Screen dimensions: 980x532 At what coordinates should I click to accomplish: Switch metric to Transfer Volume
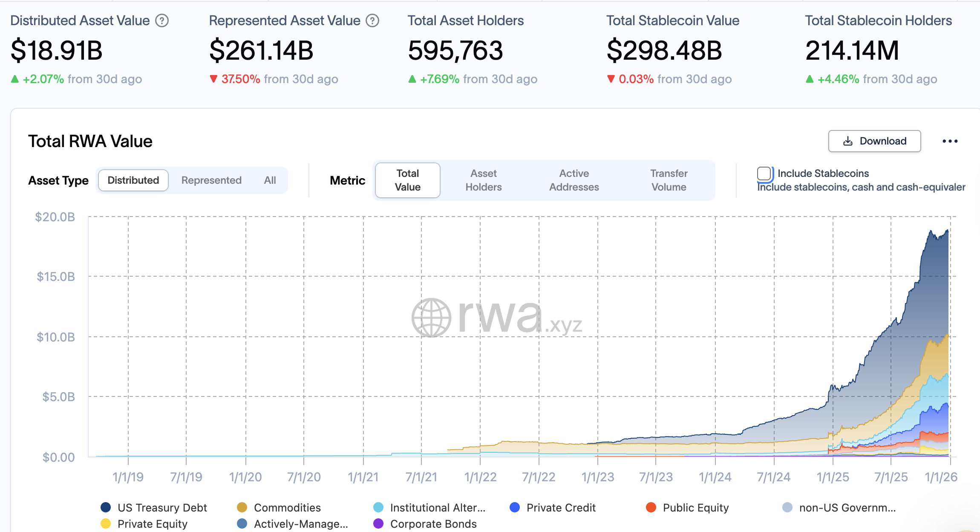click(669, 180)
